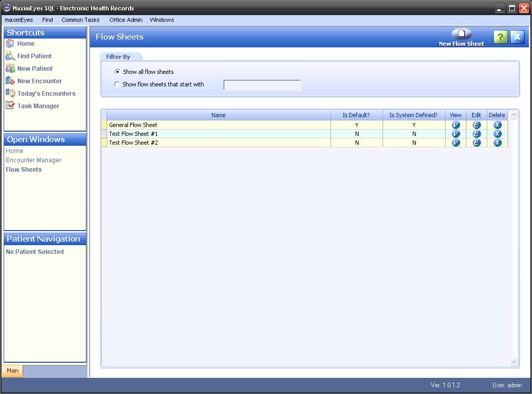Open the Windows menu

pos(162,20)
